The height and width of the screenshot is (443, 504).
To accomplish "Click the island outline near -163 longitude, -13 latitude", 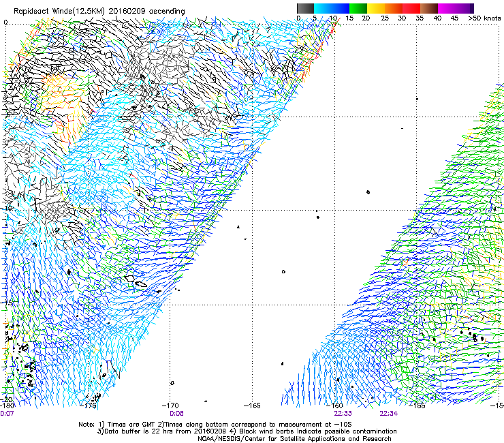I will click(x=283, y=272).
